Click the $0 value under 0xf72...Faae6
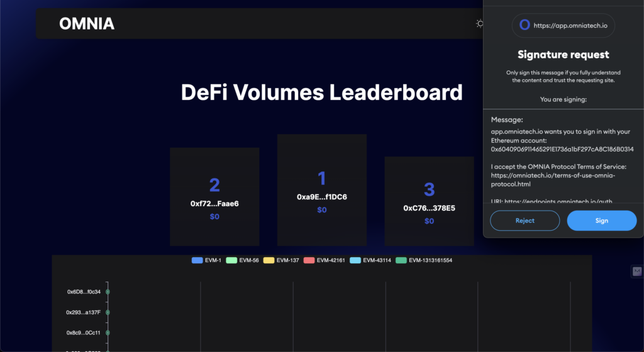 point(214,217)
